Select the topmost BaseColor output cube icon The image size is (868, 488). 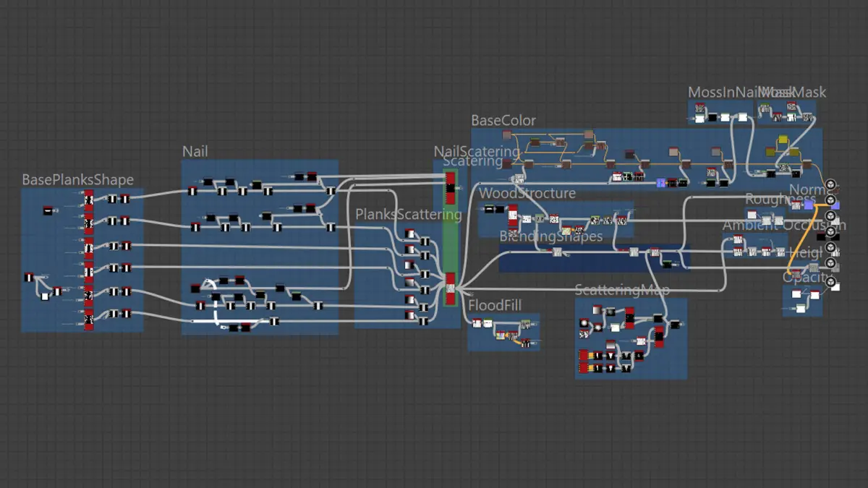click(830, 184)
